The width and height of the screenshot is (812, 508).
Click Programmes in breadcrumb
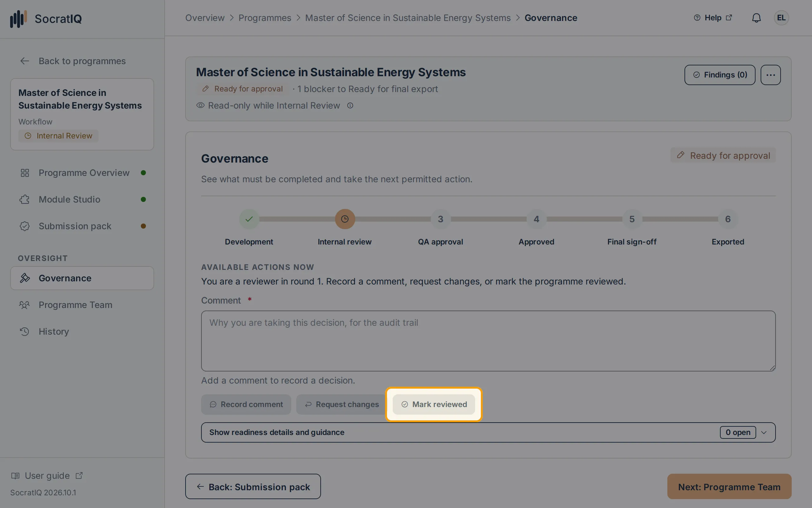[265, 18]
